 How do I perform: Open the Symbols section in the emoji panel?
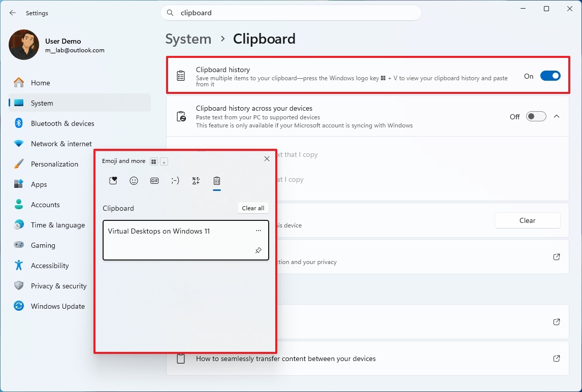click(196, 180)
